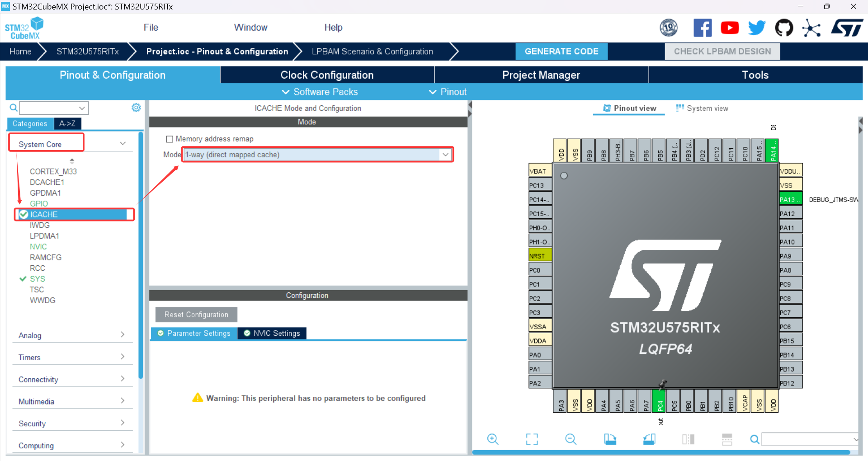Screen dimensions: 868x461
Task: Select the green PA14 pin on the chip
Action: coord(773,151)
